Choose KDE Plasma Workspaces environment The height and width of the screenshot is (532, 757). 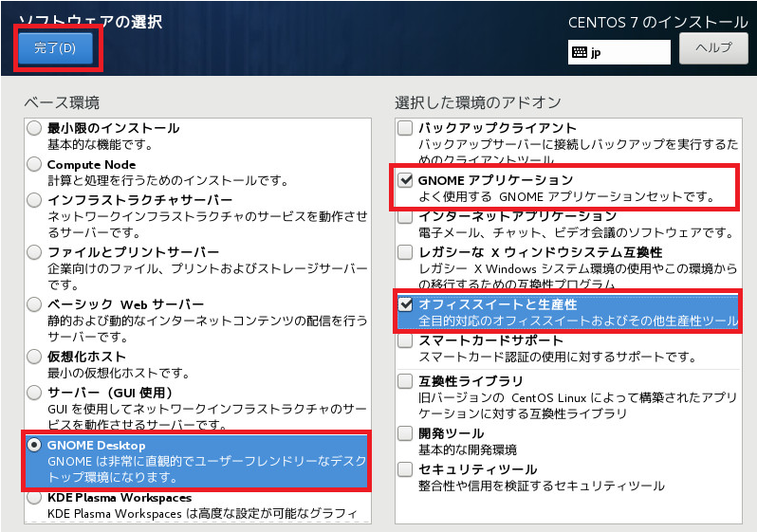pos(35,498)
